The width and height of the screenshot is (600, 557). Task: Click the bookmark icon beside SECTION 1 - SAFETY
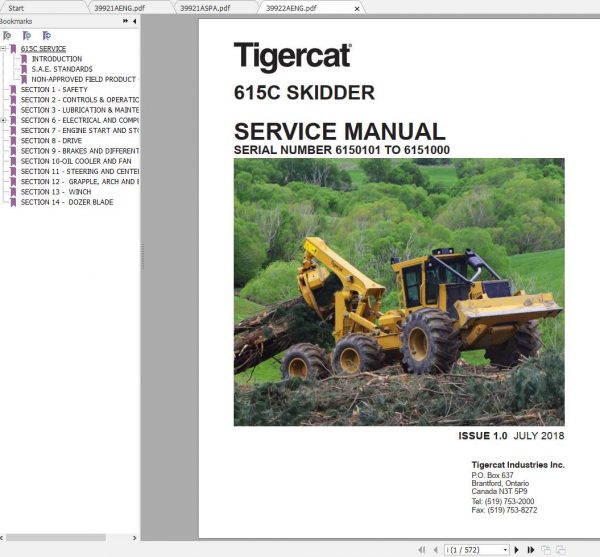(x=13, y=90)
